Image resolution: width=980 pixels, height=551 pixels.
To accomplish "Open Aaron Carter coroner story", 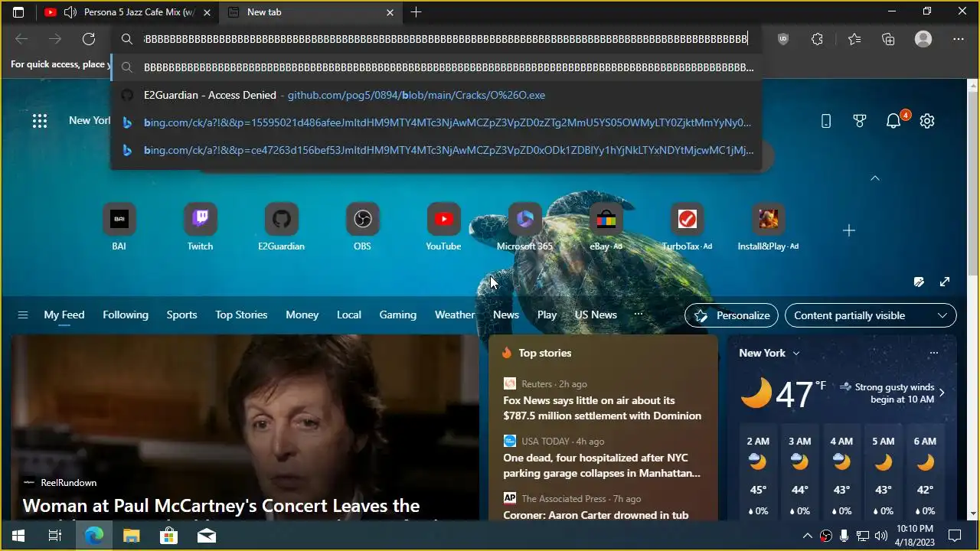I will point(596,515).
